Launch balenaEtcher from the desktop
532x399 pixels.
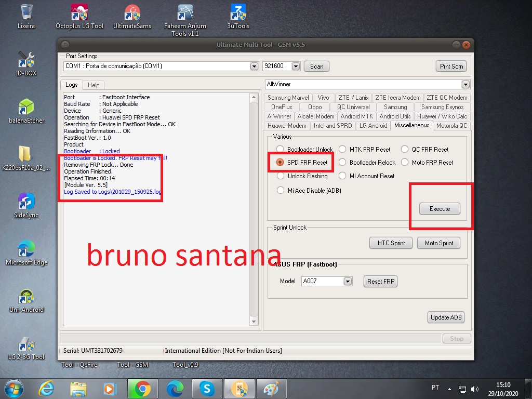[26, 111]
